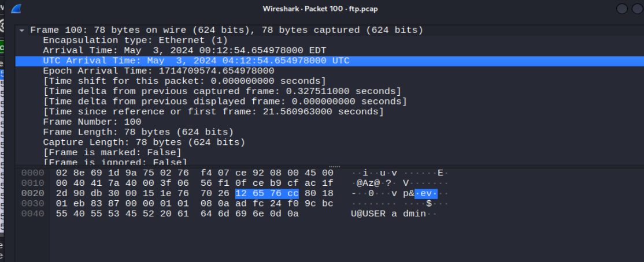Click the second round window control button
The height and width of the screenshot is (262, 644).
pos(636,9)
